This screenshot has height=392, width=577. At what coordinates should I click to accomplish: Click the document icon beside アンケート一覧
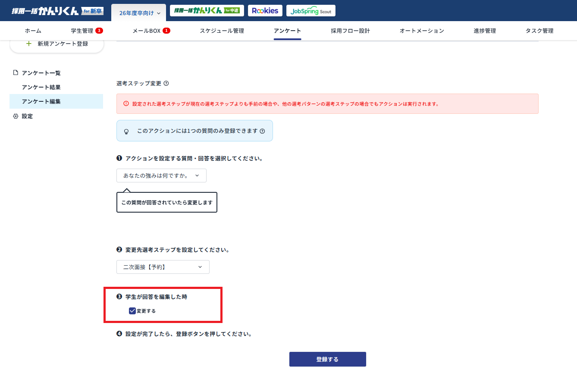coord(16,73)
